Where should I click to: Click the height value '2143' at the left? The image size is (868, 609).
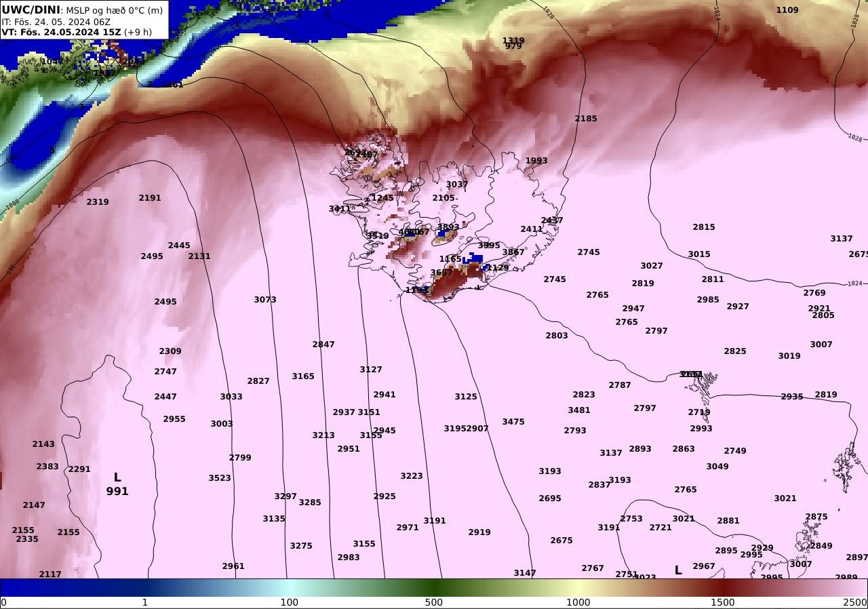pos(43,444)
